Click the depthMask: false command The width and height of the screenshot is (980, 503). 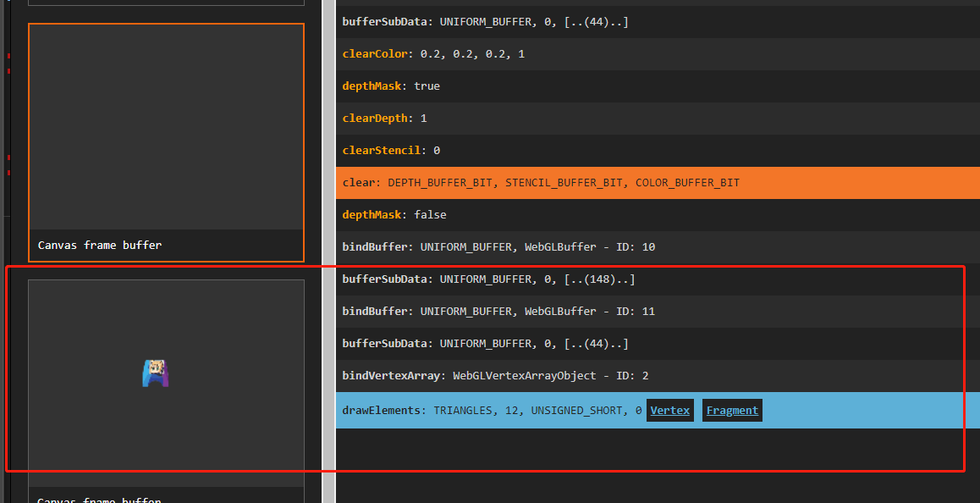click(x=658, y=214)
